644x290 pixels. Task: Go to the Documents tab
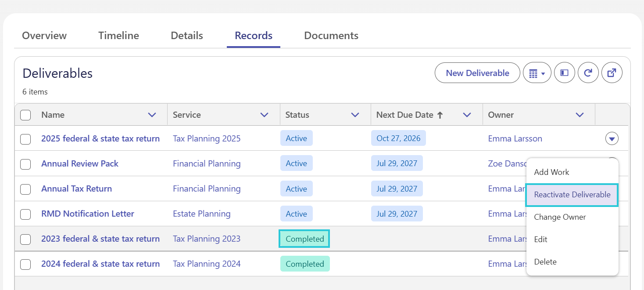[x=331, y=36]
